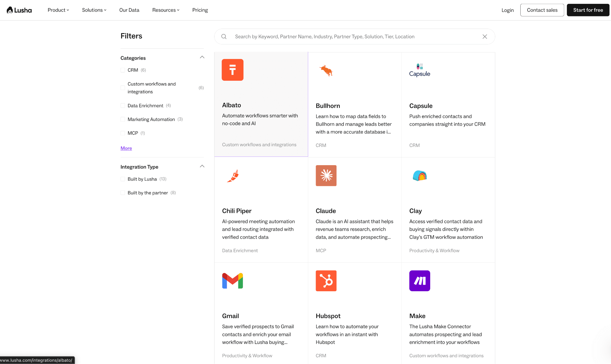Open the Chili Piper title link

(237, 211)
